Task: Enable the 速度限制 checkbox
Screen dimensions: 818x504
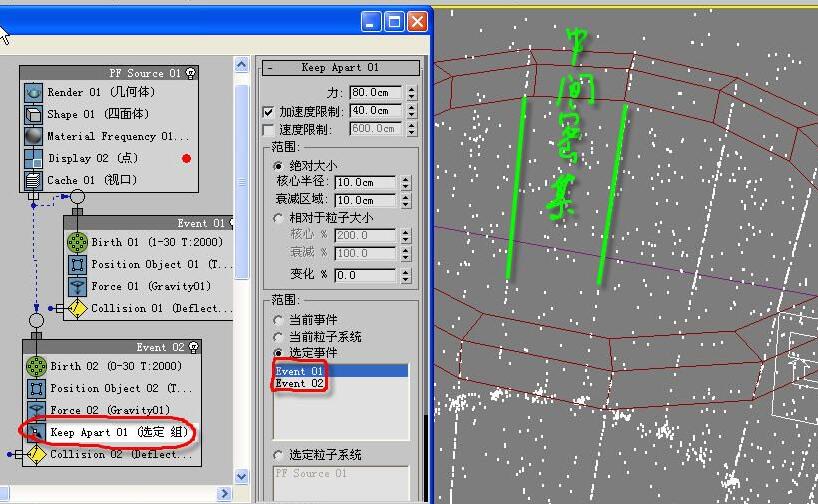Action: [x=268, y=129]
